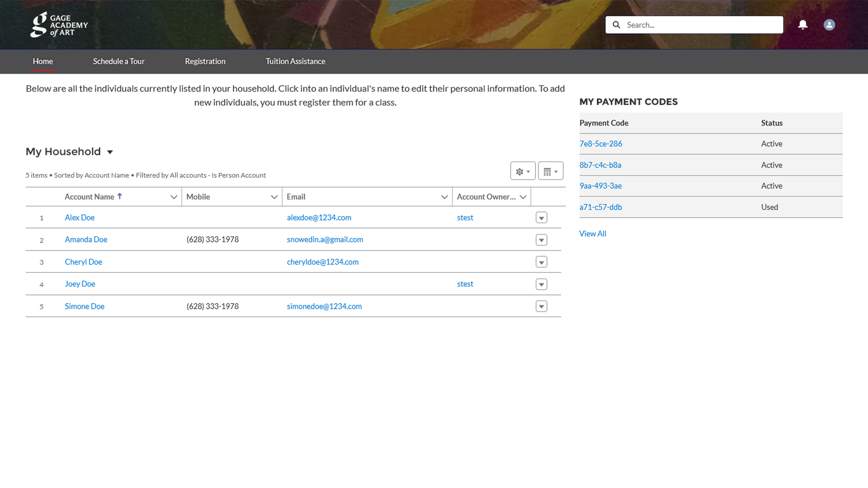Open list view controls gear menu

tap(523, 171)
